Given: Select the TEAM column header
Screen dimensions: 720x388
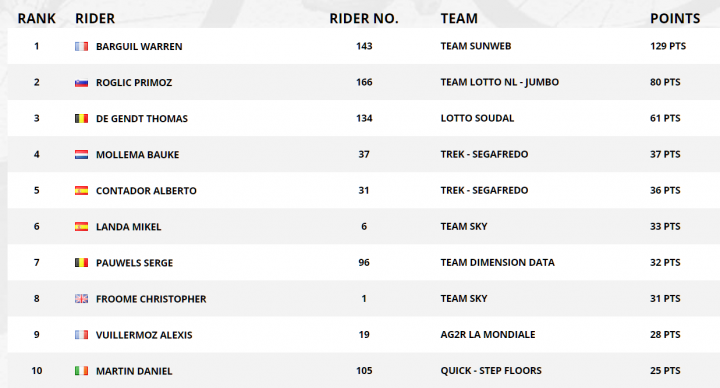Looking at the screenshot, I should pyautogui.click(x=459, y=18).
